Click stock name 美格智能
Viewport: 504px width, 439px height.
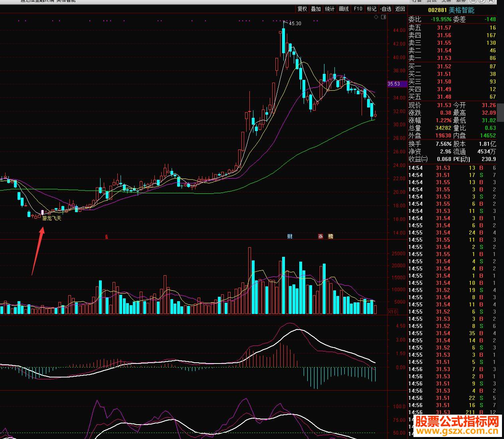click(x=462, y=10)
